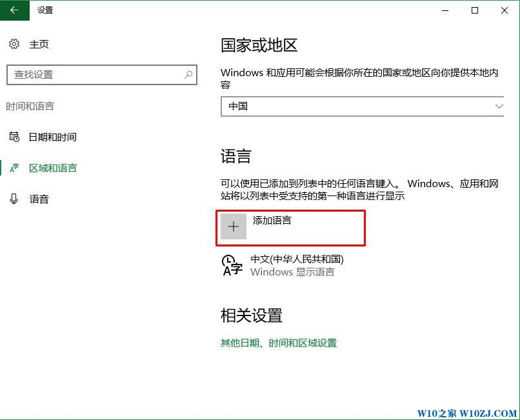Click the language icon beside 区域和语言
520x420 pixels.
coord(14,168)
